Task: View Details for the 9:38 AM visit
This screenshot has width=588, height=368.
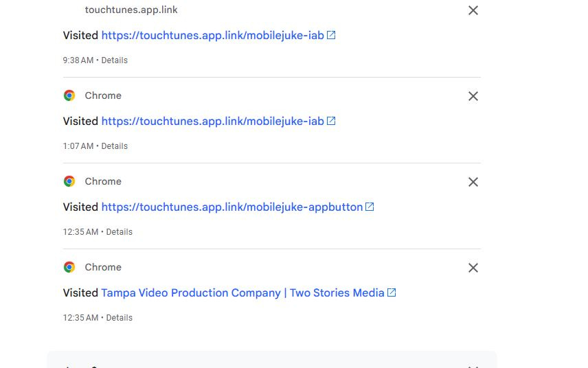Action: [115, 60]
